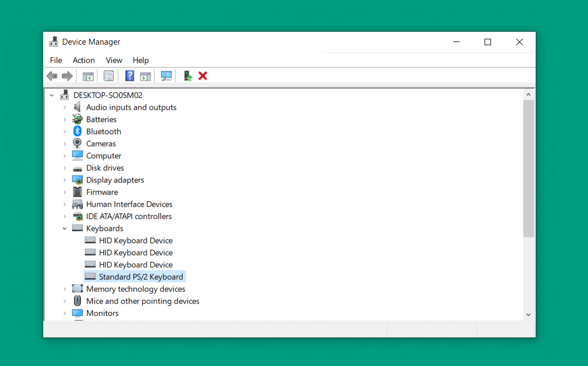Click Show/Hide Console Tree toolbar icon
Viewport: 588px width, 366px height.
click(x=88, y=76)
